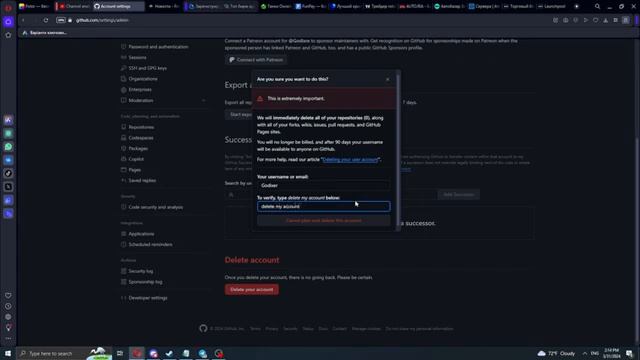Open Password and authentication settings
Image resolution: width=640 pixels, height=360 pixels.
coord(158,47)
